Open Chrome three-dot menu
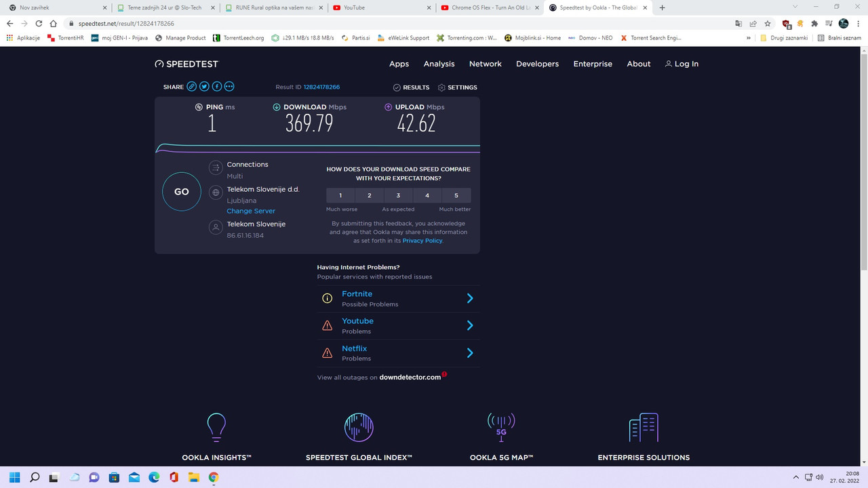 point(858,23)
